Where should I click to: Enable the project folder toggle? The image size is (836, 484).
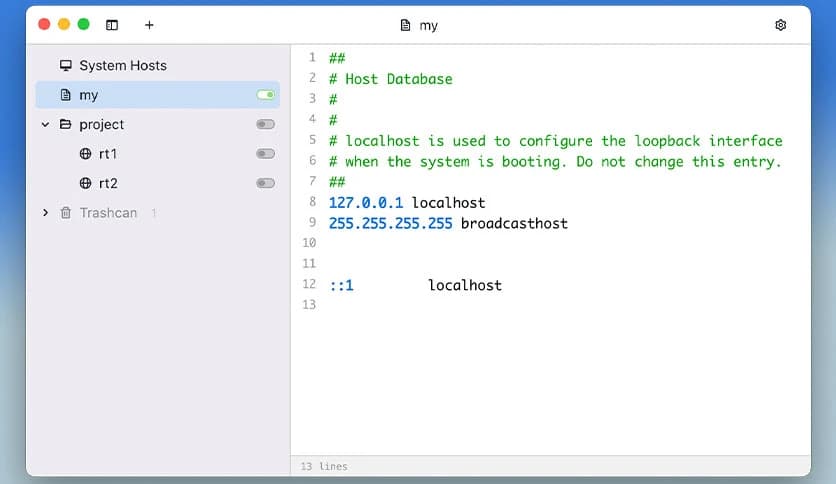pyautogui.click(x=265, y=125)
